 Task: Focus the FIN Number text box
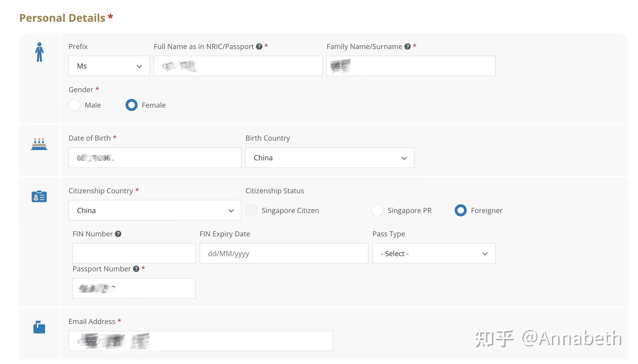[134, 254]
